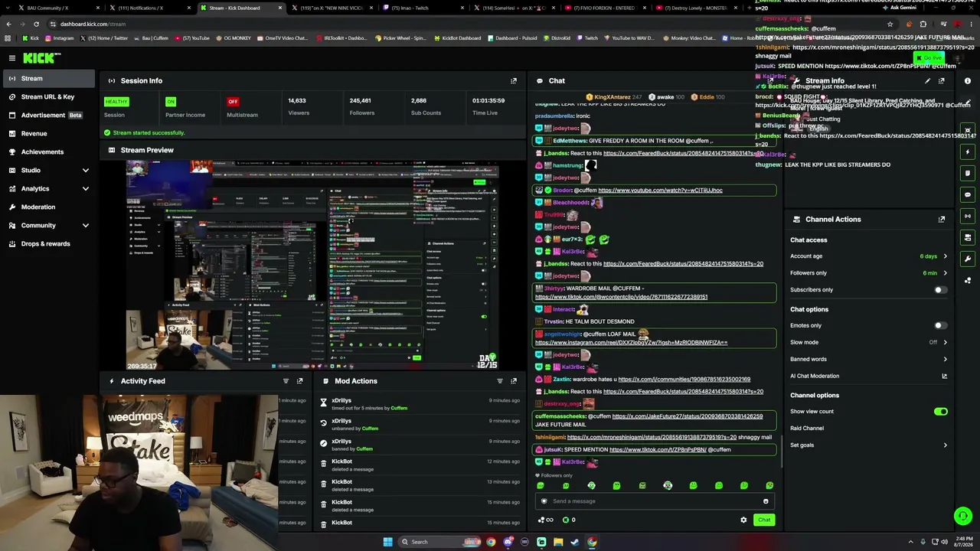The image size is (980, 551).
Task: Click the Windows taskbar Search box
Action: click(439, 542)
